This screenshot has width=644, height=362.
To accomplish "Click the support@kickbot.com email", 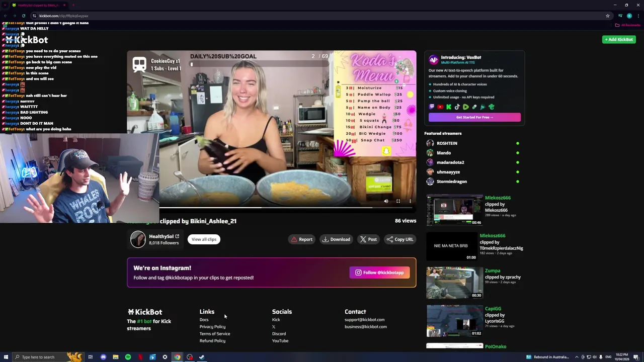I will pyautogui.click(x=364, y=320).
